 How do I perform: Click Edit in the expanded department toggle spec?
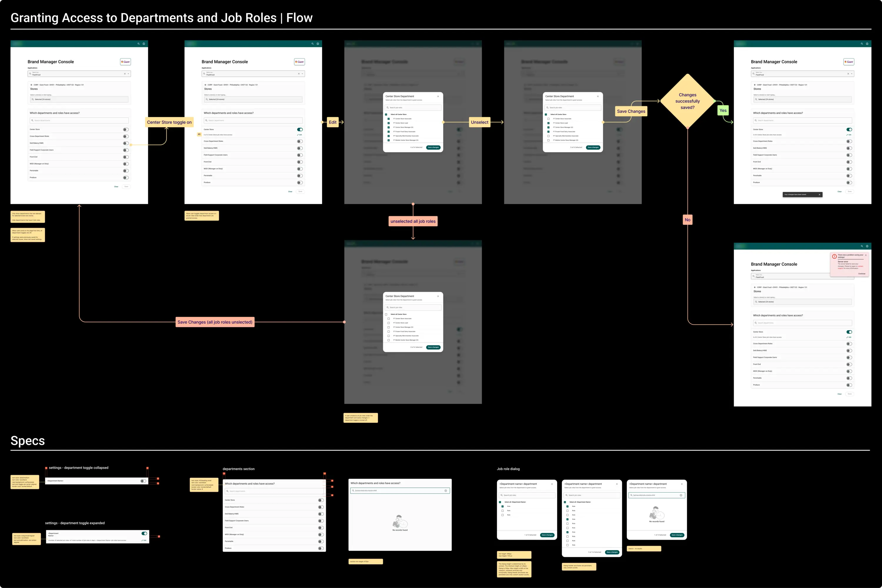pos(144,541)
